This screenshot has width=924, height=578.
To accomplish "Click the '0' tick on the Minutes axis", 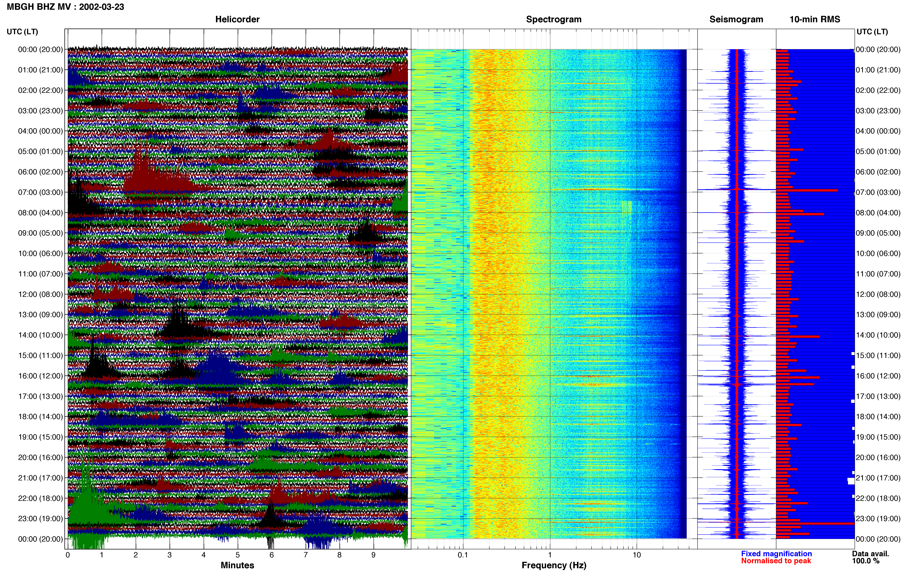I will [68, 555].
